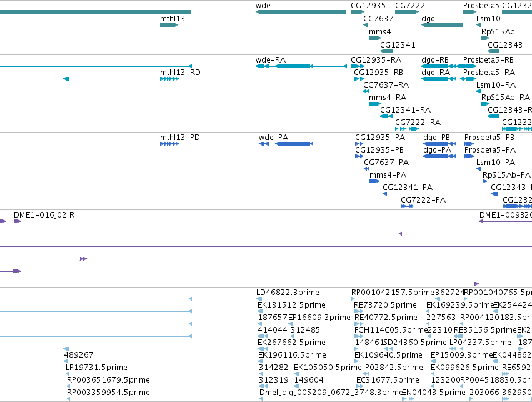
Task: Select the wde-PA protein label
Action: coord(273,138)
